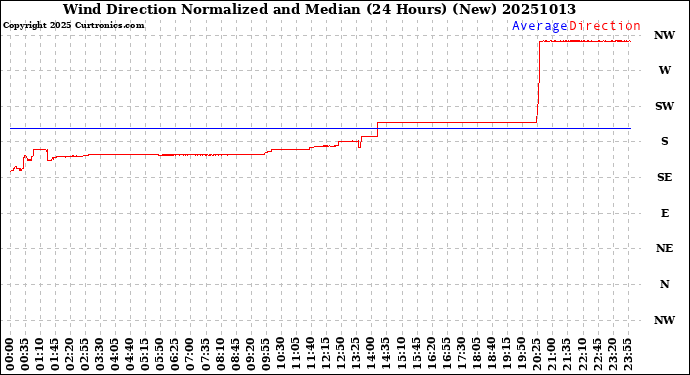Select the red 'Direction' legend label

click(x=605, y=26)
